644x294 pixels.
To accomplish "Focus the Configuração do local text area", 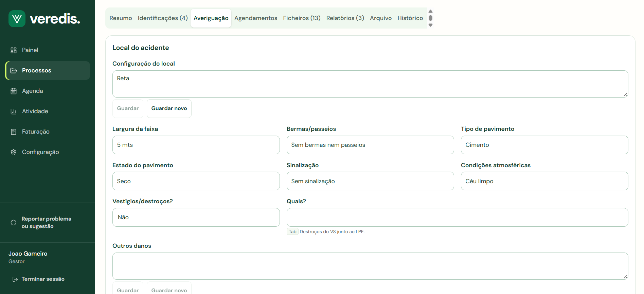I will tap(370, 84).
